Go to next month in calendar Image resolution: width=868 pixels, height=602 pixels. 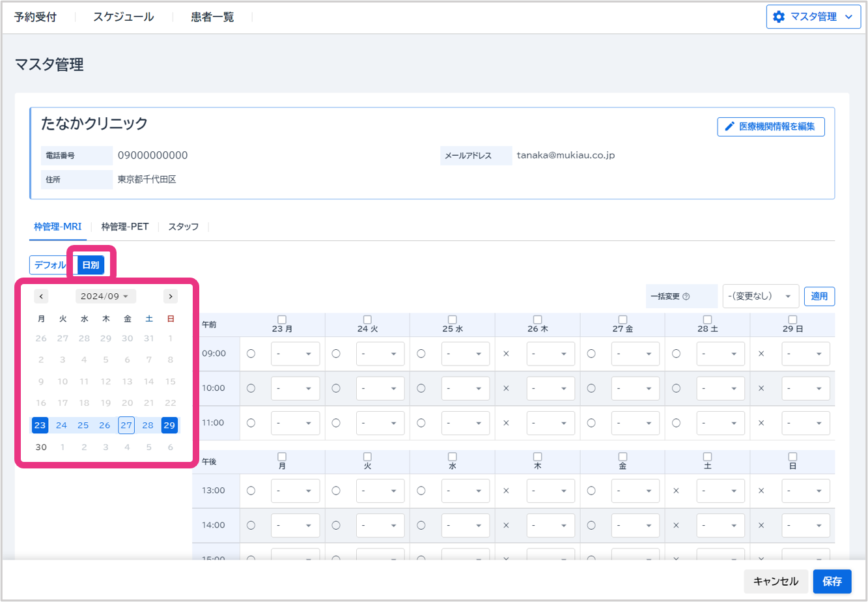[171, 296]
